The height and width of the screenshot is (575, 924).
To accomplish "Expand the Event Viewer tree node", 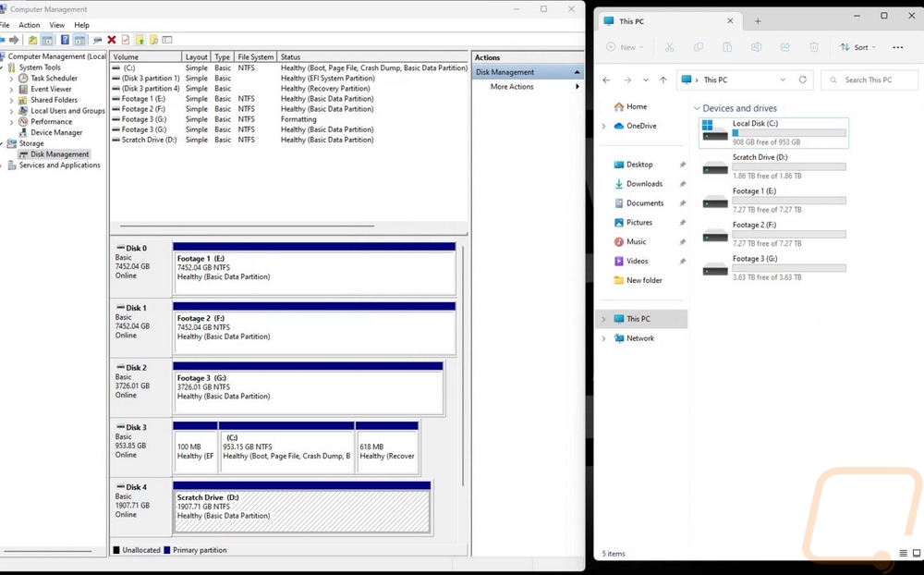I will point(11,90).
